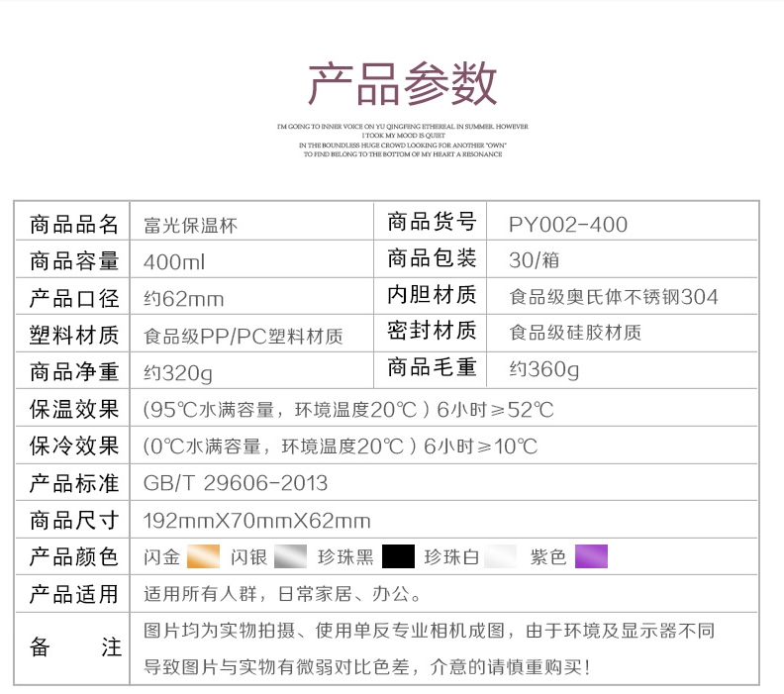Click the color name 珍珠黑

pyautogui.click(x=346, y=557)
